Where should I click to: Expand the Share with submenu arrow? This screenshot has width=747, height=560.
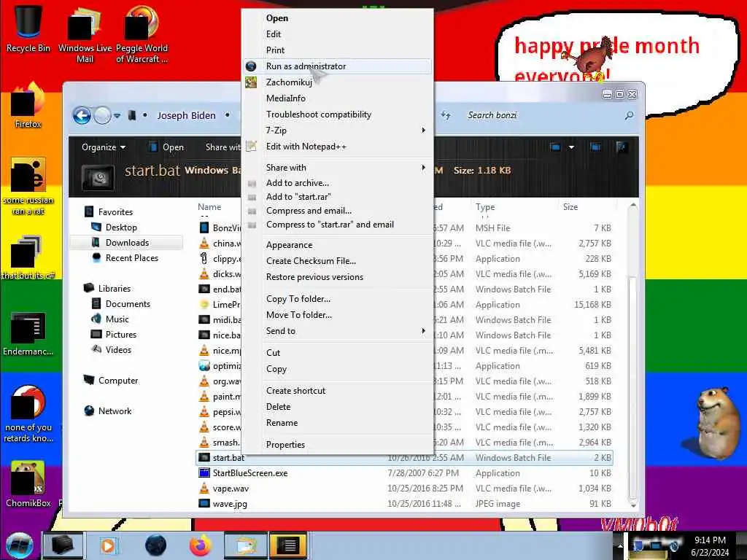[423, 167]
